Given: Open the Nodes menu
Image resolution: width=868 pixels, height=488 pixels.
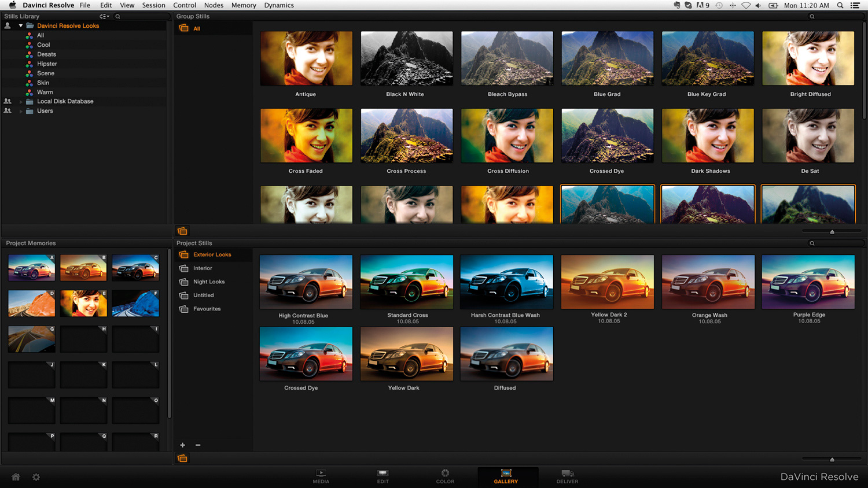Looking at the screenshot, I should click(x=214, y=5).
